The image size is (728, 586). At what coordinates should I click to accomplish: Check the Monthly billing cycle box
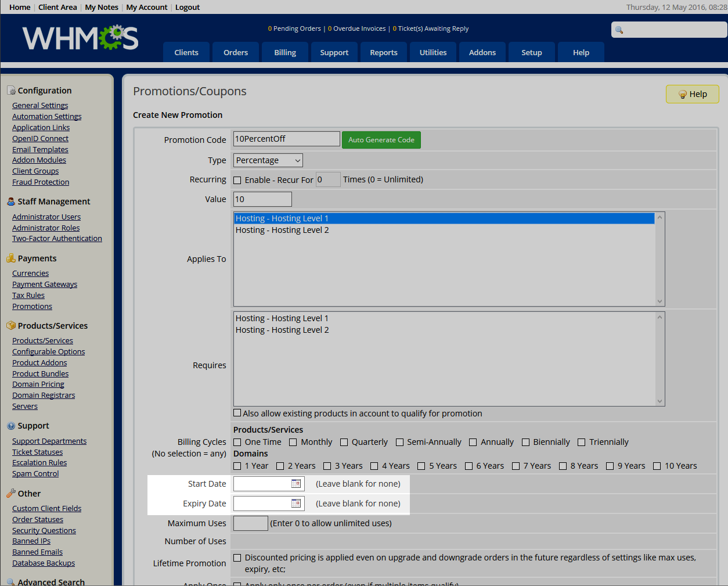(x=293, y=443)
